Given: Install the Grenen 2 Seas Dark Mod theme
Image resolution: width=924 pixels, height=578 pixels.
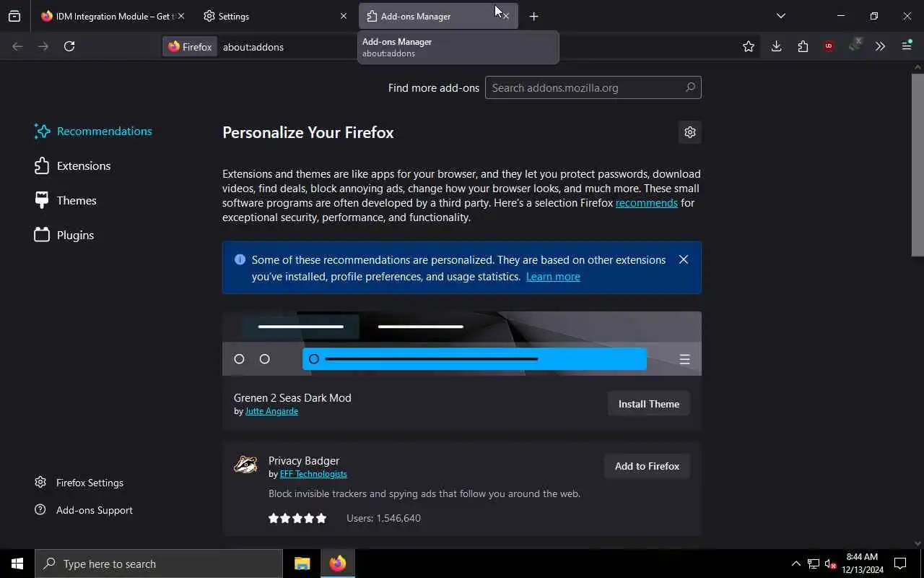Looking at the screenshot, I should [648, 404].
